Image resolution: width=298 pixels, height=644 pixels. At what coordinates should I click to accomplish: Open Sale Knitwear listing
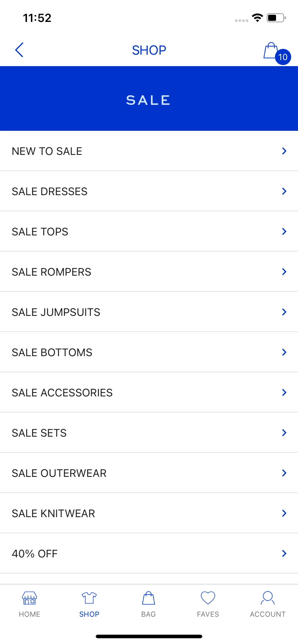pyautogui.click(x=149, y=513)
